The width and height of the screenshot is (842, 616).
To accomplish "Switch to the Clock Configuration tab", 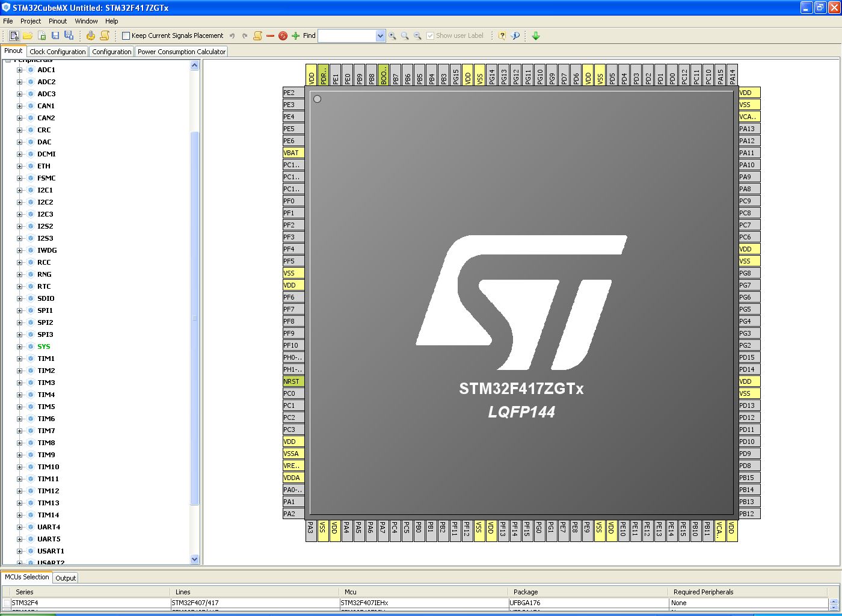I will pyautogui.click(x=58, y=52).
